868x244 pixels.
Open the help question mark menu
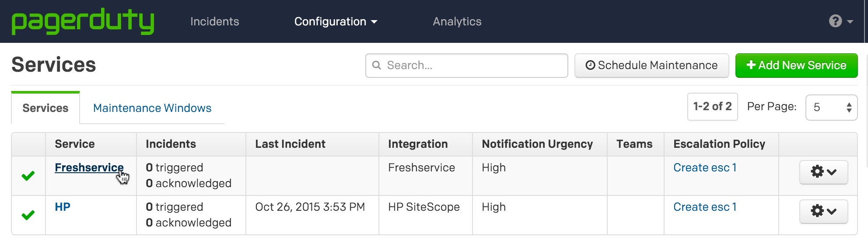(x=840, y=21)
